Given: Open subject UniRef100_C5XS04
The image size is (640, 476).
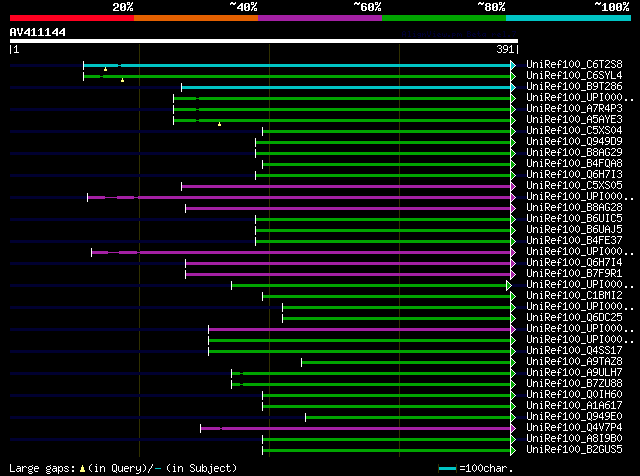Looking at the screenshot, I should [x=574, y=131].
